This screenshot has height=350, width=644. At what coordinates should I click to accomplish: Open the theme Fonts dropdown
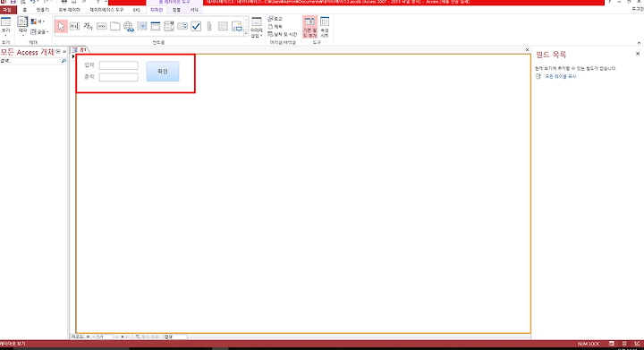39,31
